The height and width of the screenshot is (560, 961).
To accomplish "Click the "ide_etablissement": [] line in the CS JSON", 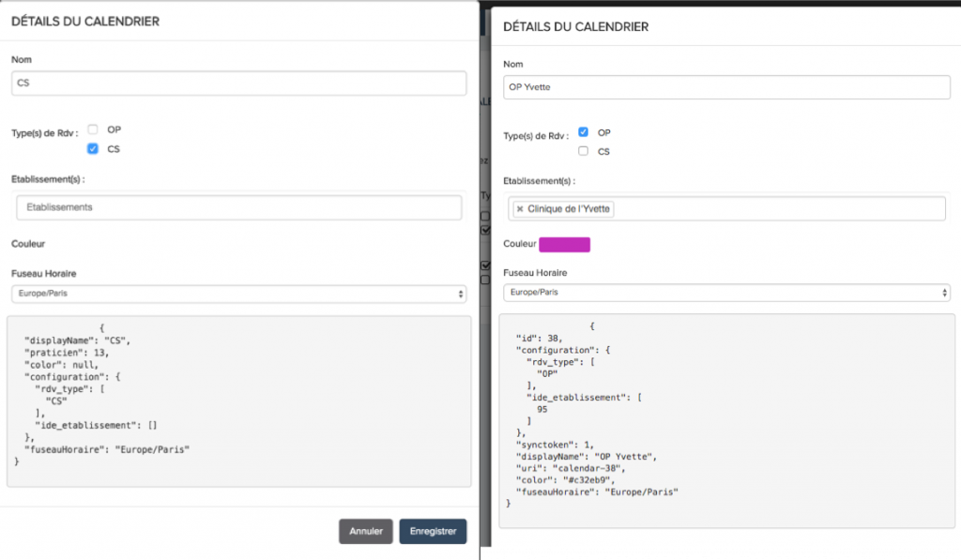I will 97,425.
